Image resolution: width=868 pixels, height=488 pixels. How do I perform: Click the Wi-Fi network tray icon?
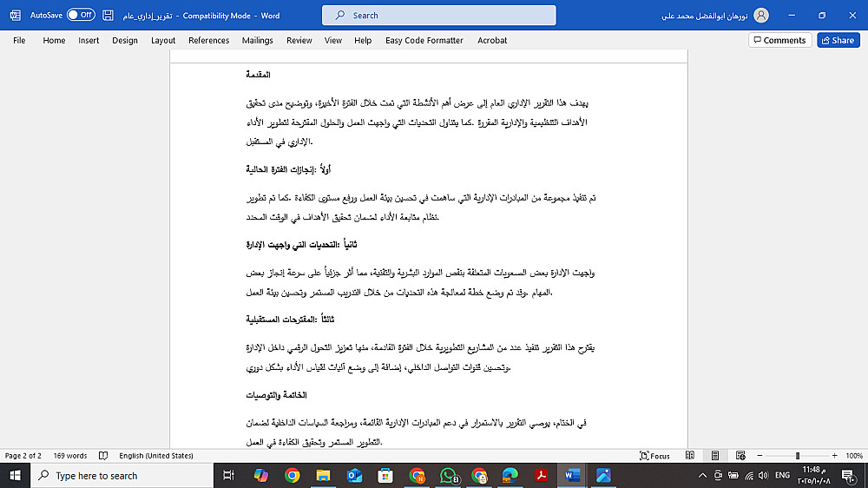click(x=749, y=475)
